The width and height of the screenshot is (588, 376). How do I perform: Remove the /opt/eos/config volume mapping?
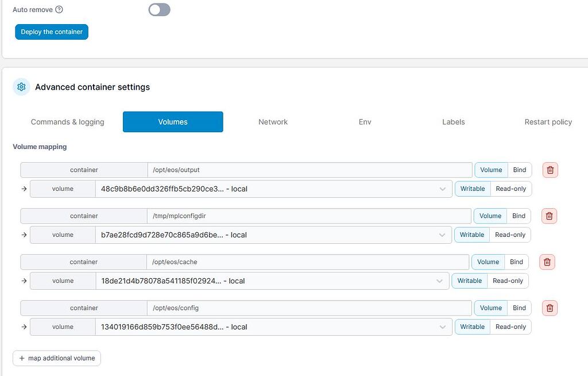tap(550, 308)
